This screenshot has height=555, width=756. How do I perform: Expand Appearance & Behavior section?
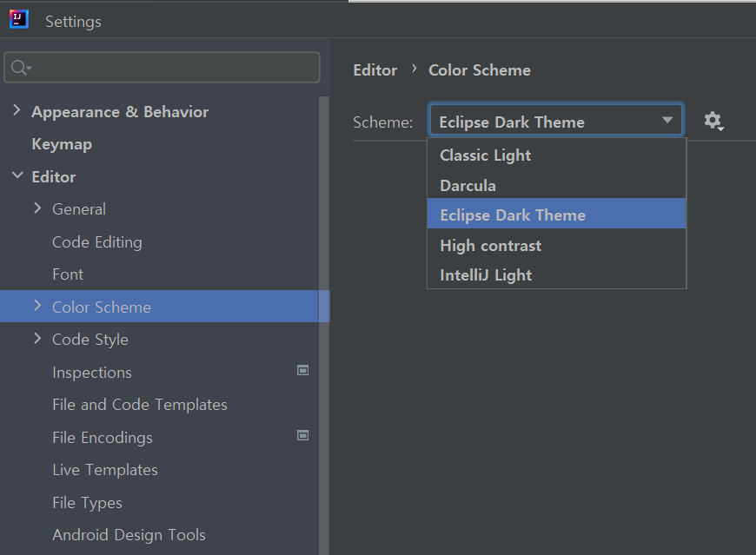click(x=17, y=110)
